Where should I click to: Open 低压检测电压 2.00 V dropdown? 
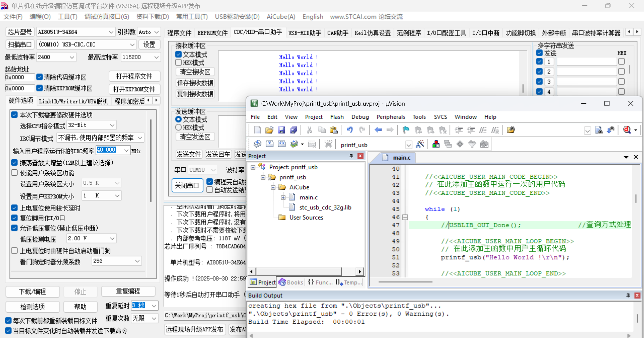[x=112, y=238]
